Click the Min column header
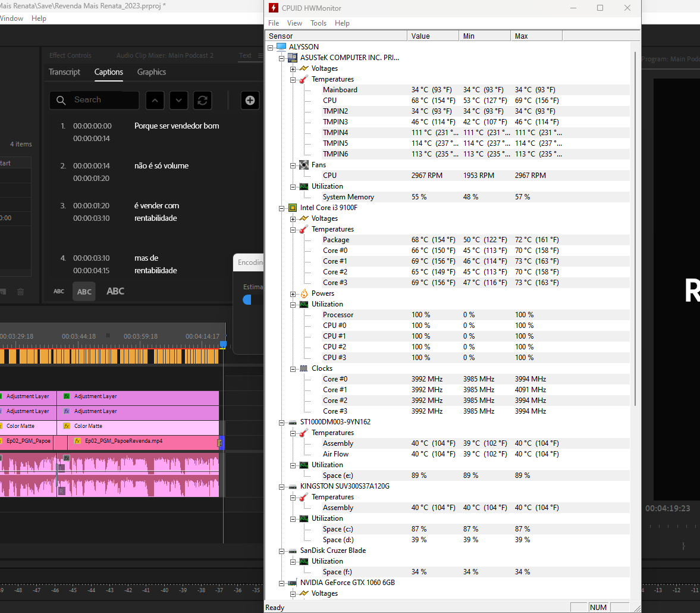The height and width of the screenshot is (613, 700). tap(485, 36)
